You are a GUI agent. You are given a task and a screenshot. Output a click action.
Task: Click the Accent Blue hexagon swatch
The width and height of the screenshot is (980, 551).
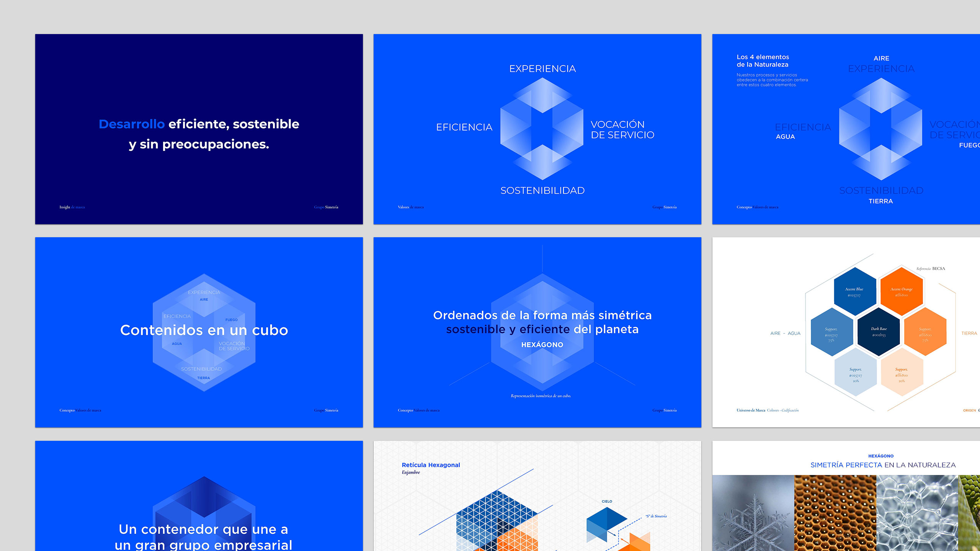coord(854,292)
